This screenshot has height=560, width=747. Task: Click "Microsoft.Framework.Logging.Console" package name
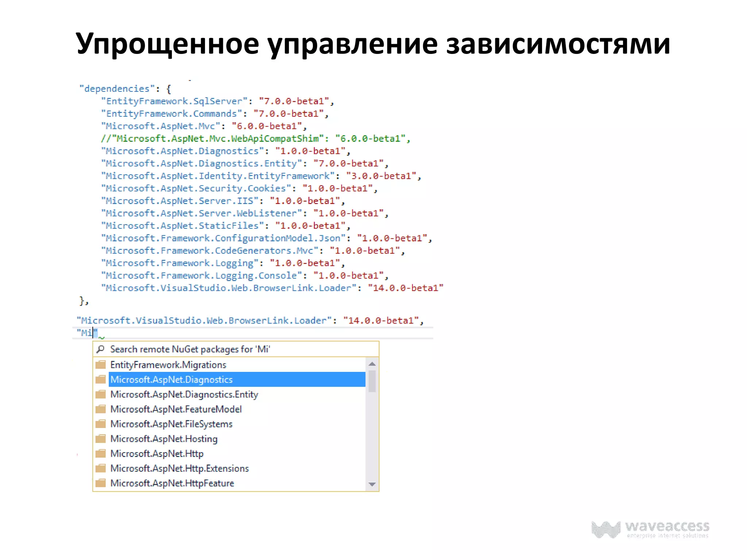click(201, 275)
